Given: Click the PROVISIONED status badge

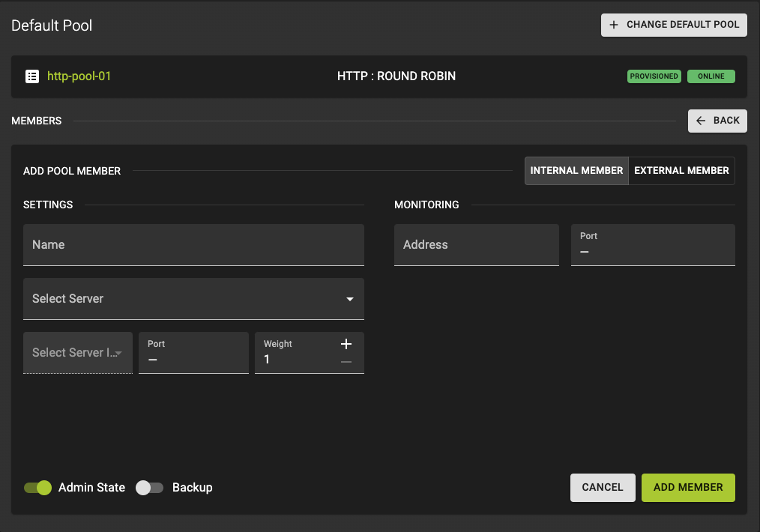Looking at the screenshot, I should pos(654,76).
